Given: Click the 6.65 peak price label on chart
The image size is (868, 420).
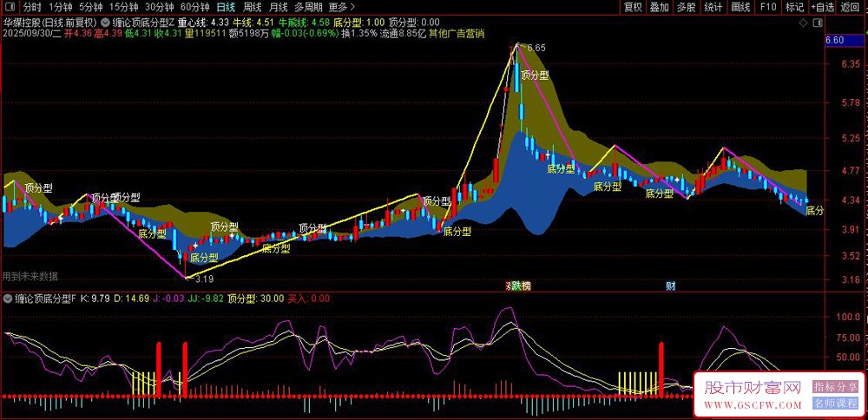Looking at the screenshot, I should point(536,48).
